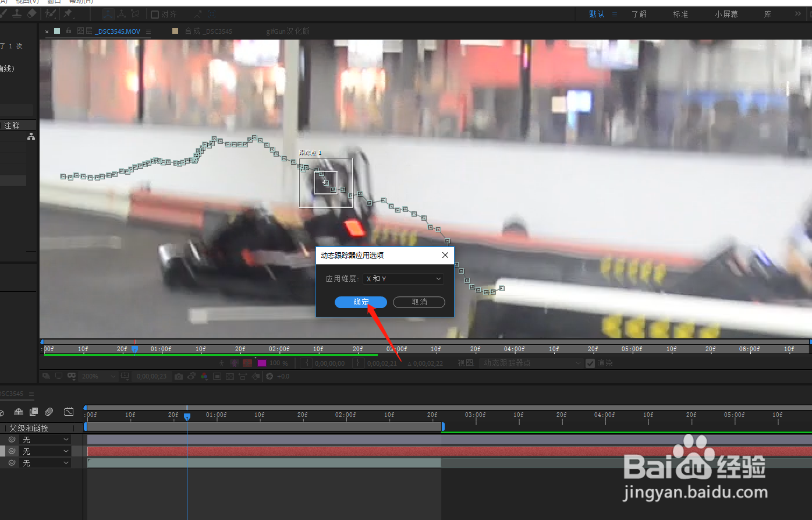Click the current time 0;00;00;23 field
812x520 pixels.
[x=152, y=376]
